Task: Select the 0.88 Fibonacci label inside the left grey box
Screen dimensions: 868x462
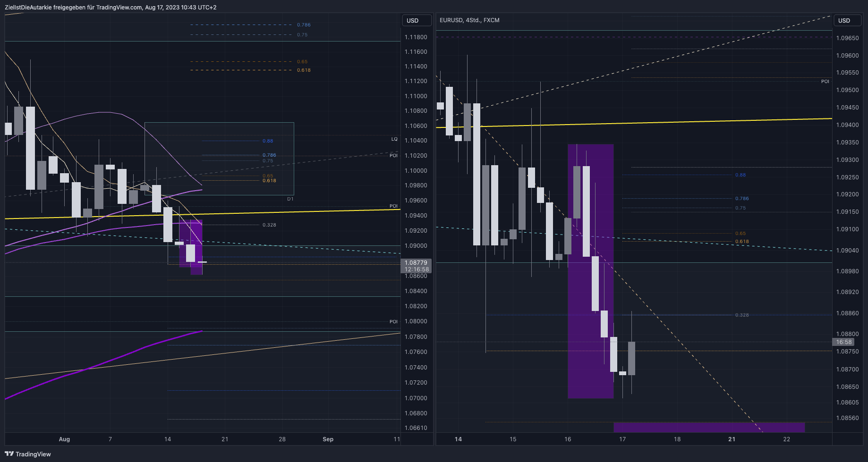Action: coord(268,141)
